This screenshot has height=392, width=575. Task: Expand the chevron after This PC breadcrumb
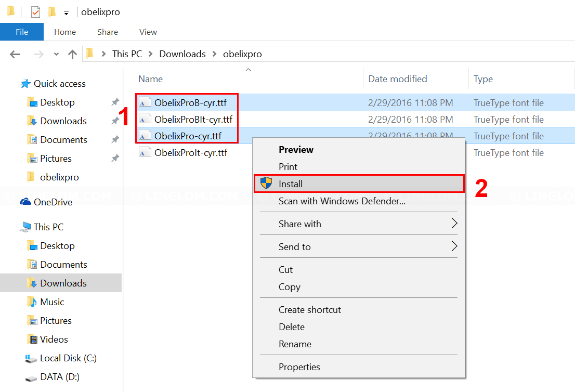[x=151, y=54]
